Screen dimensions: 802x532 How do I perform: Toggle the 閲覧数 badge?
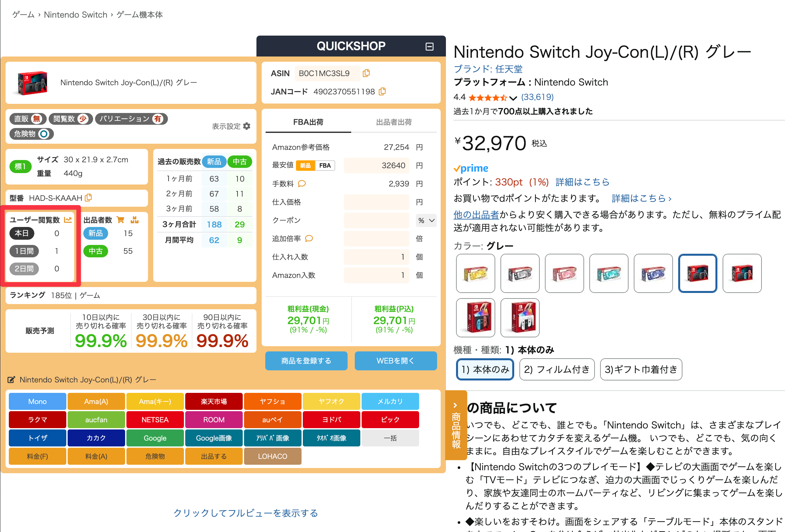tap(71, 119)
